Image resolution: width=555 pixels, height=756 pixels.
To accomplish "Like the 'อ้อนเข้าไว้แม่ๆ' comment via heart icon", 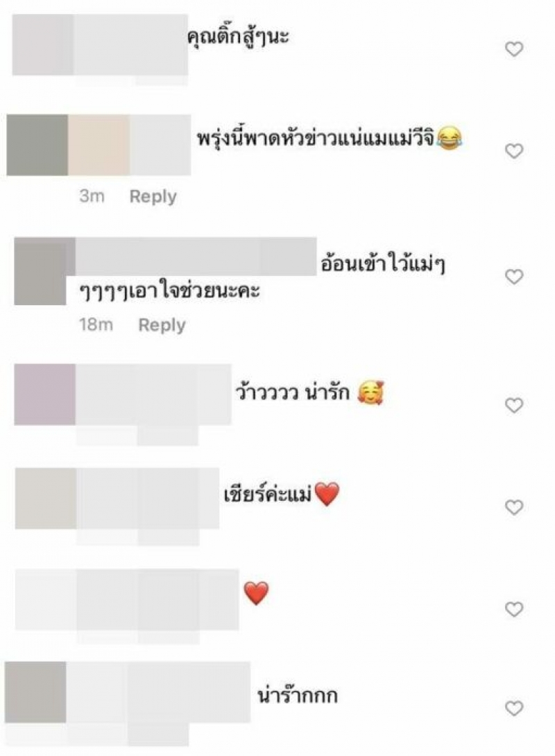I will pos(514,277).
